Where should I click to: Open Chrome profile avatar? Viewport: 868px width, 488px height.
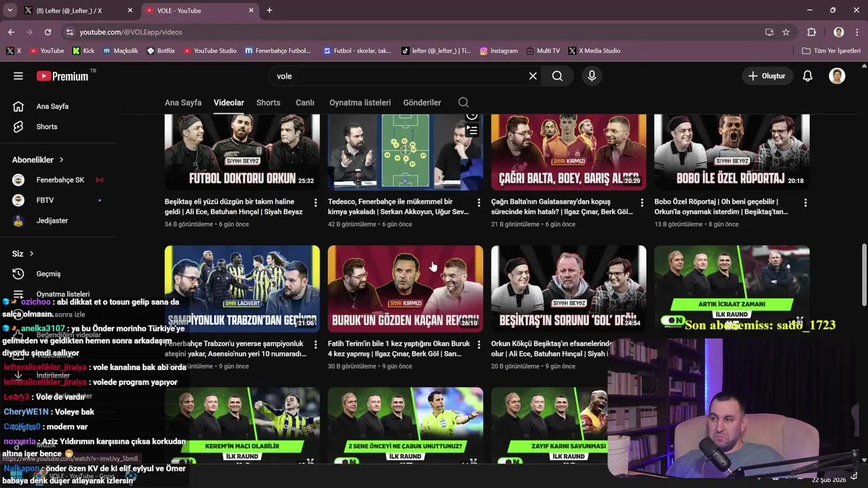839,32
